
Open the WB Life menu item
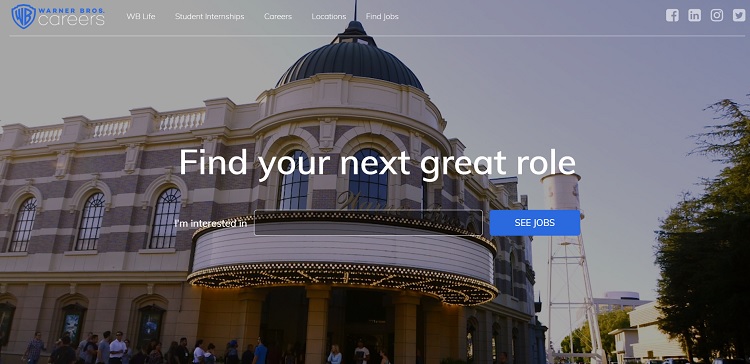[141, 16]
